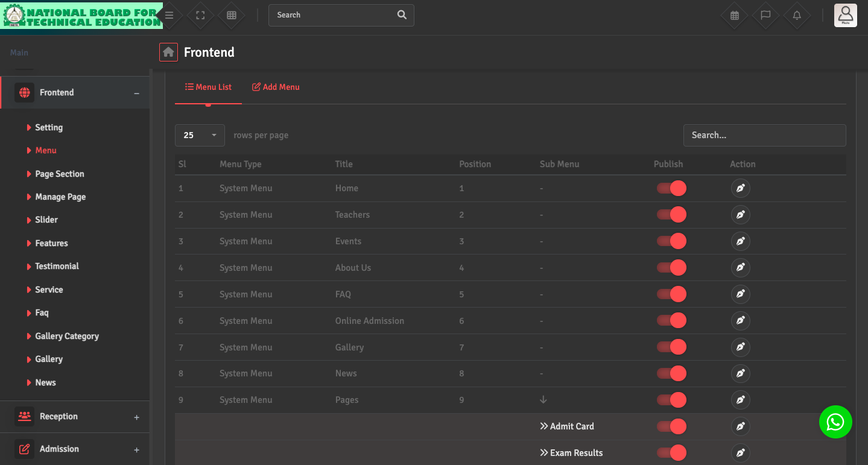Image resolution: width=868 pixels, height=465 pixels.
Task: Click the fullscreen icon in top bar
Action: [200, 16]
